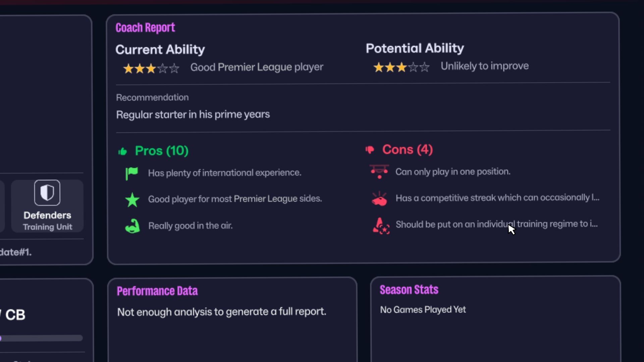Click the green thumbs-up Pros icon

[x=123, y=152]
